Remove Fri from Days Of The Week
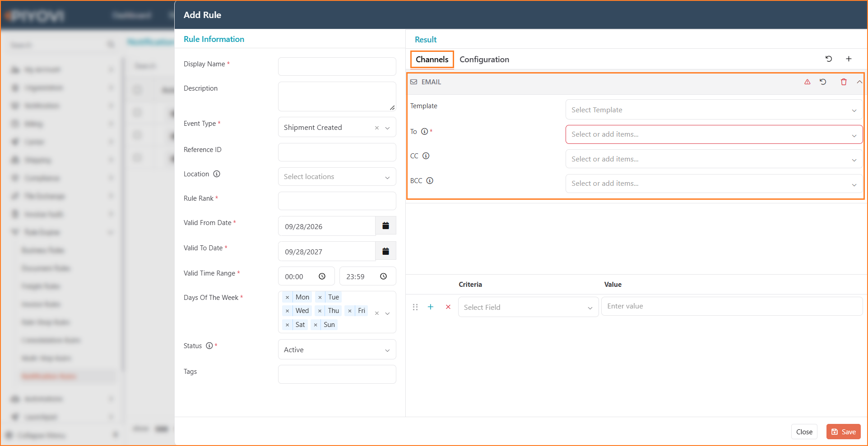 (350, 311)
